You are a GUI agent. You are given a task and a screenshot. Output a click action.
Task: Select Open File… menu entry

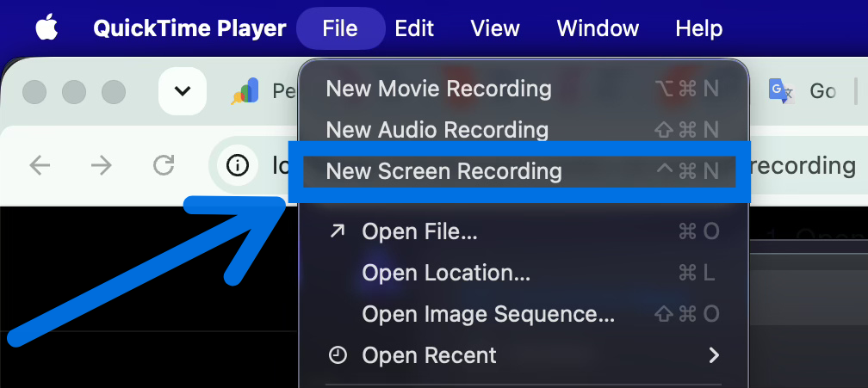(524, 232)
